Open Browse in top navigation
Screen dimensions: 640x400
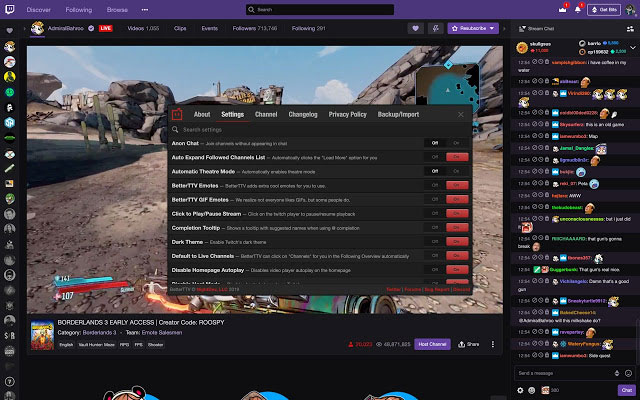coord(117,9)
